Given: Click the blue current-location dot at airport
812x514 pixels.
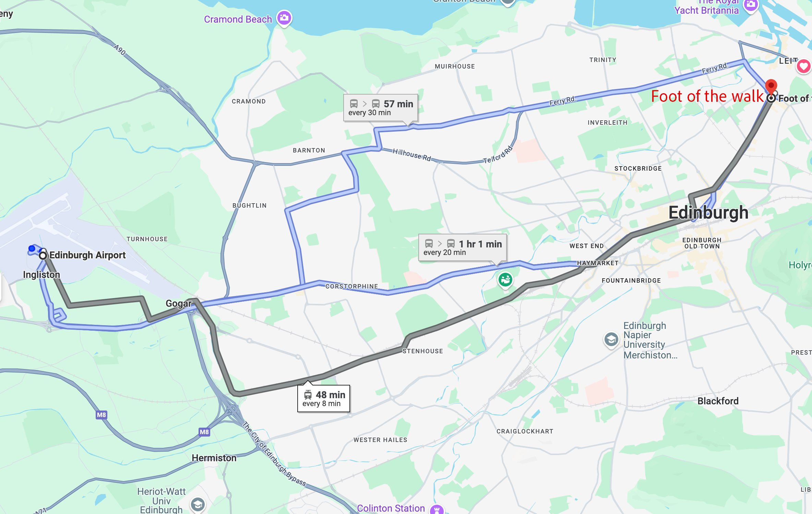Looking at the screenshot, I should 32,248.
